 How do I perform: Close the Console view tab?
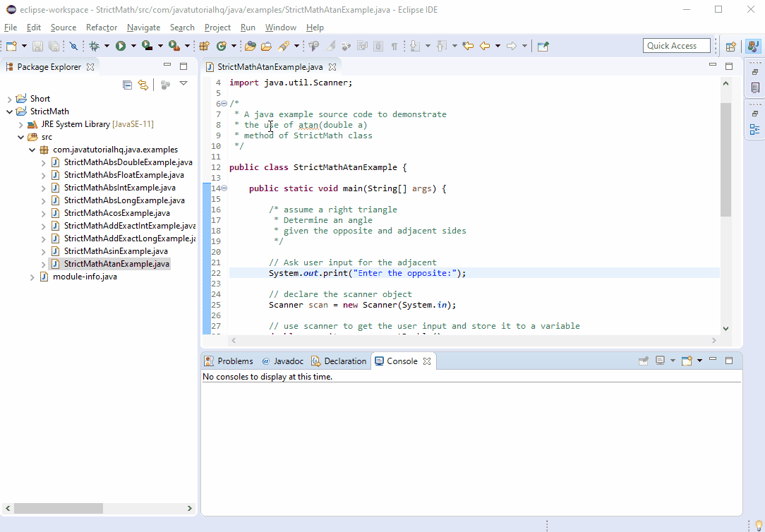427,361
